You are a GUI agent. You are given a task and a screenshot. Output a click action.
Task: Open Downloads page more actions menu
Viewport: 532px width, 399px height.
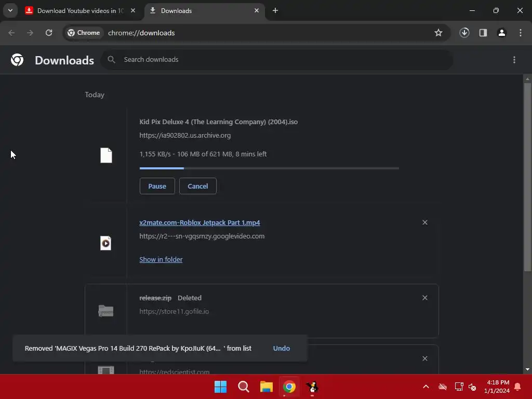[x=514, y=60]
